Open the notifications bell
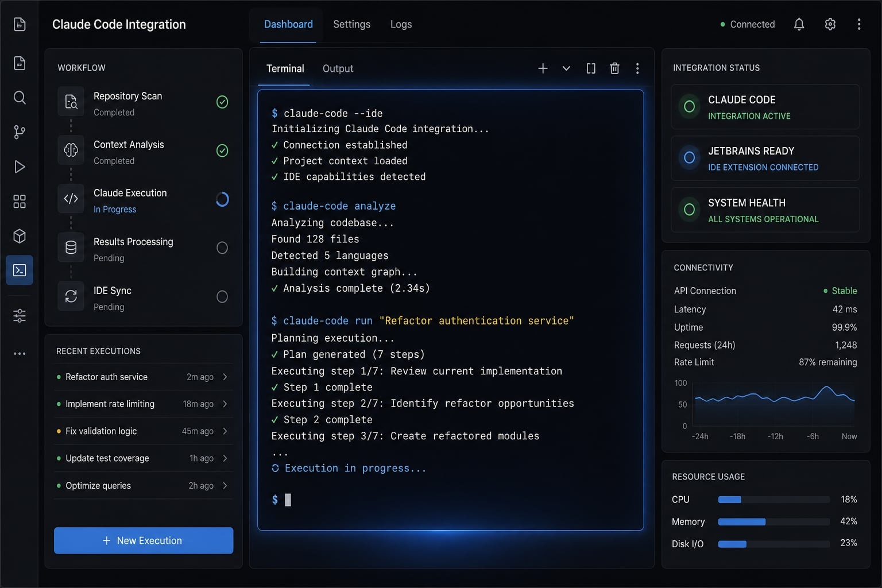The height and width of the screenshot is (588, 882). click(x=799, y=24)
